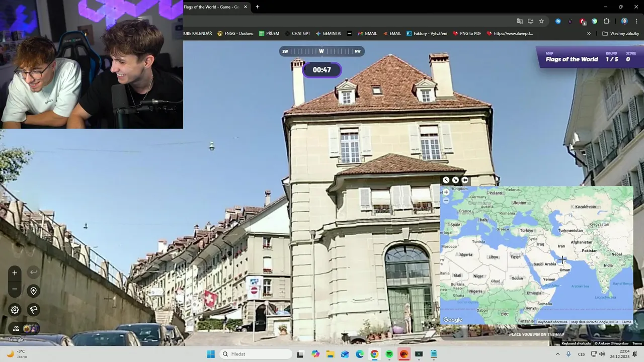The height and width of the screenshot is (362, 644).
Task: Open the Všechny záložky folder
Action: [621, 34]
